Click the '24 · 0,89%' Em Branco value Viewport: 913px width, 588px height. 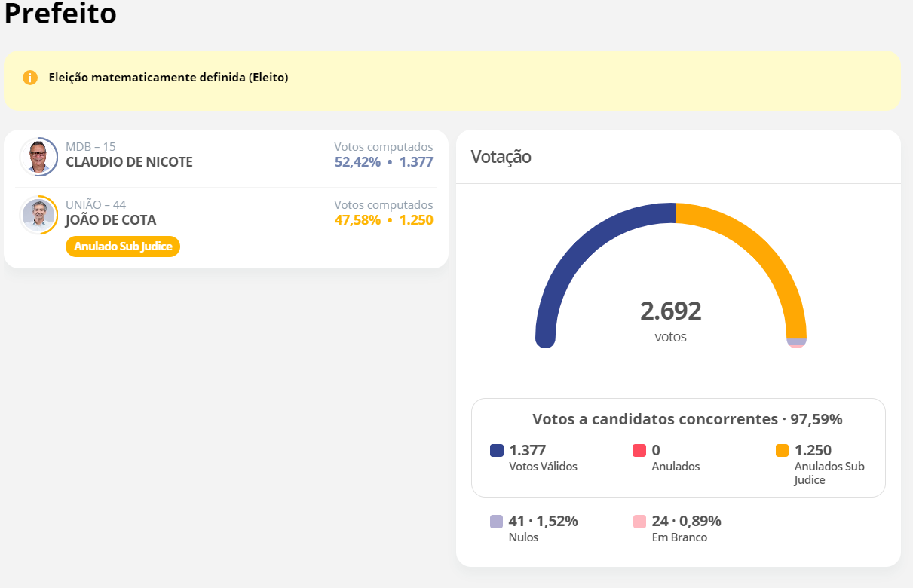coord(687,521)
